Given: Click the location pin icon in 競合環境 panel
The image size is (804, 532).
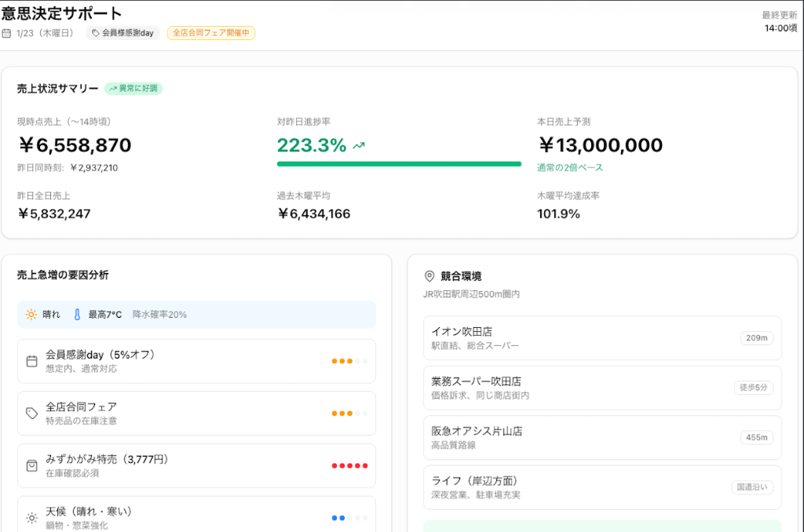Looking at the screenshot, I should point(428,276).
